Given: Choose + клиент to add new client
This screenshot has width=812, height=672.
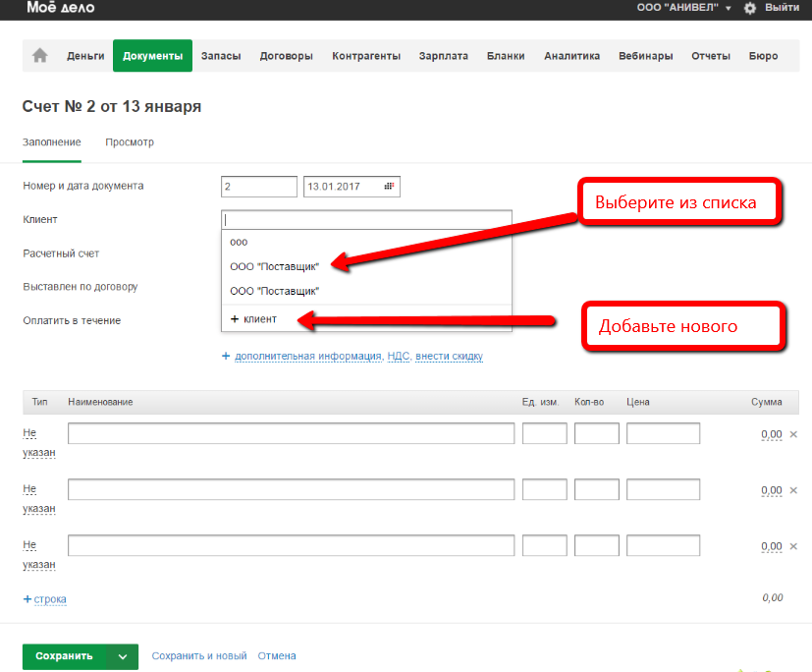Looking at the screenshot, I should (253, 319).
